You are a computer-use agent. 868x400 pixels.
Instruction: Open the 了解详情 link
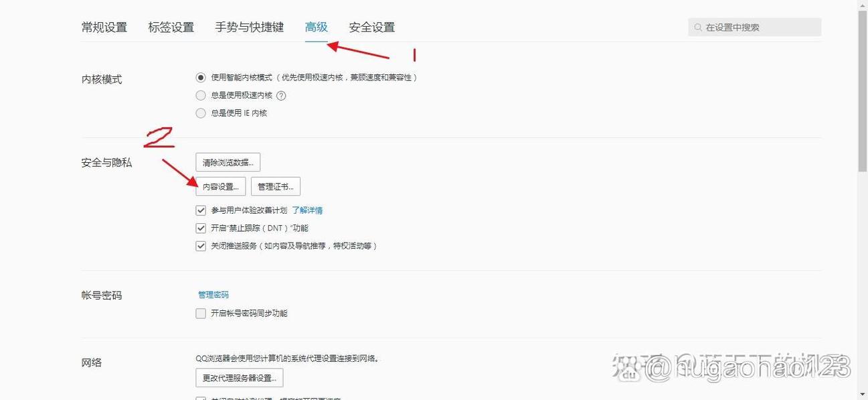[x=307, y=210]
